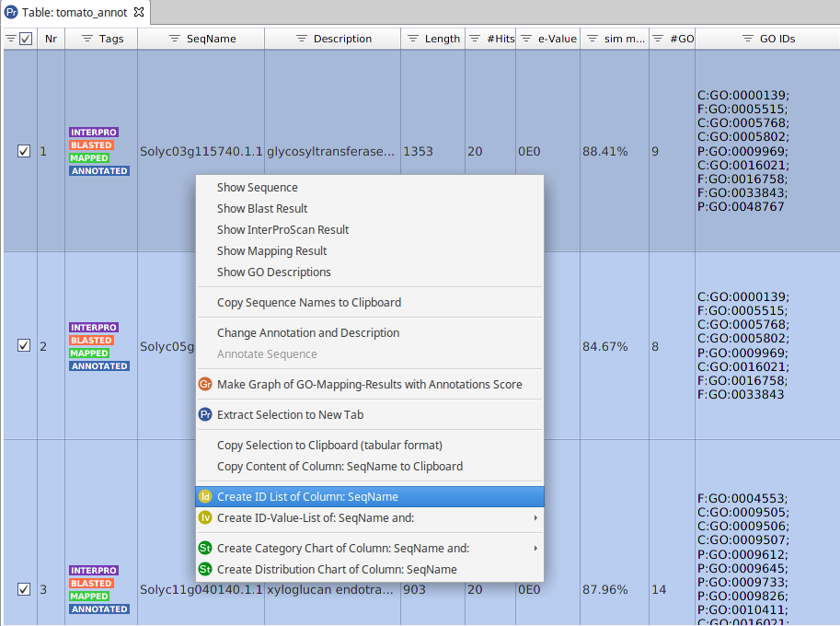
Task: Select Show Blast Result from context menu
Action: coord(262,209)
